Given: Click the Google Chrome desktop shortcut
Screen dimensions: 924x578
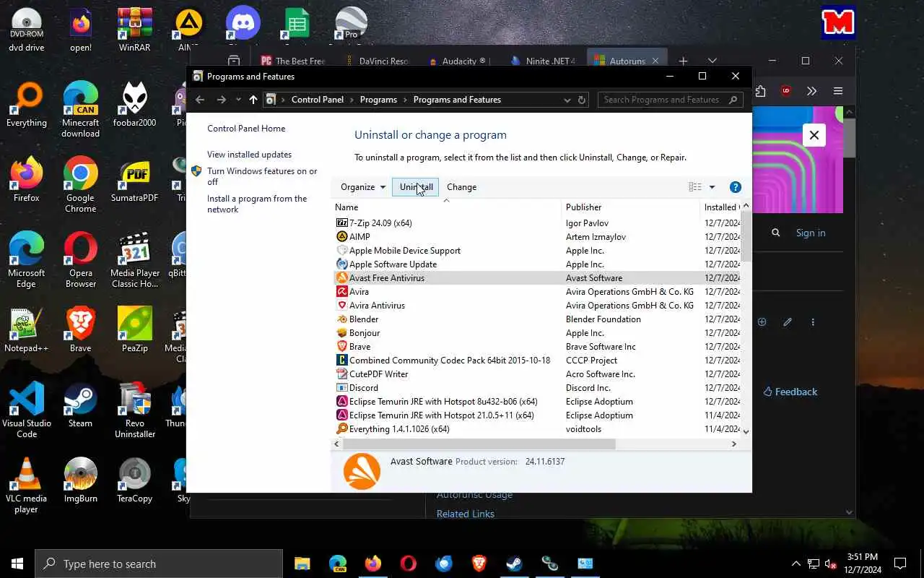Looking at the screenshot, I should [80, 184].
